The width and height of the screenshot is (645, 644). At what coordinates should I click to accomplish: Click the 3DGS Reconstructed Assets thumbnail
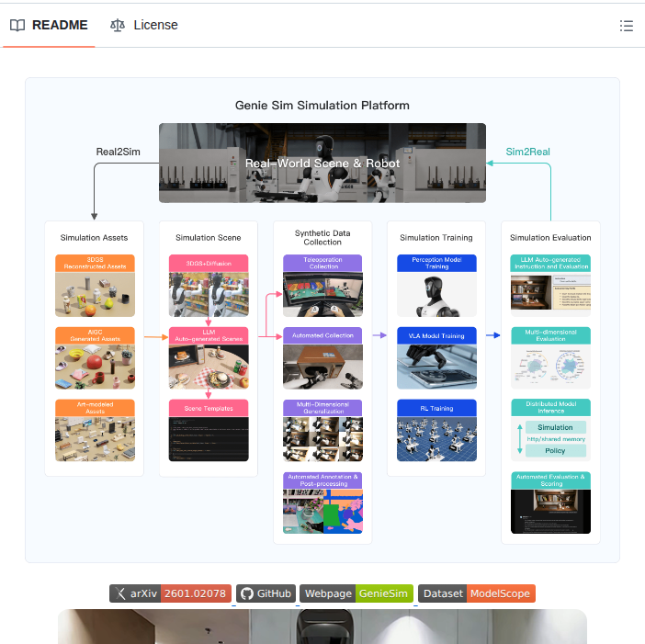pyautogui.click(x=95, y=294)
